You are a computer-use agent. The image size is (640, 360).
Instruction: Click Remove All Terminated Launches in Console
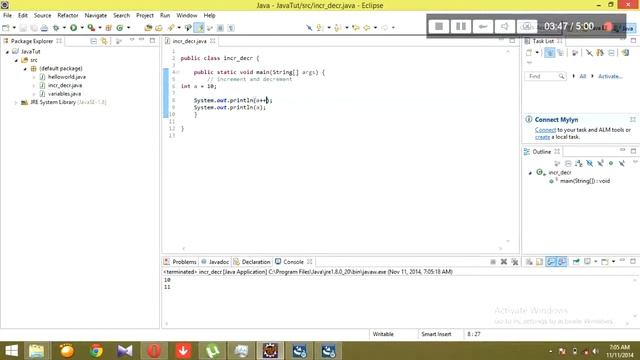[x=515, y=262]
